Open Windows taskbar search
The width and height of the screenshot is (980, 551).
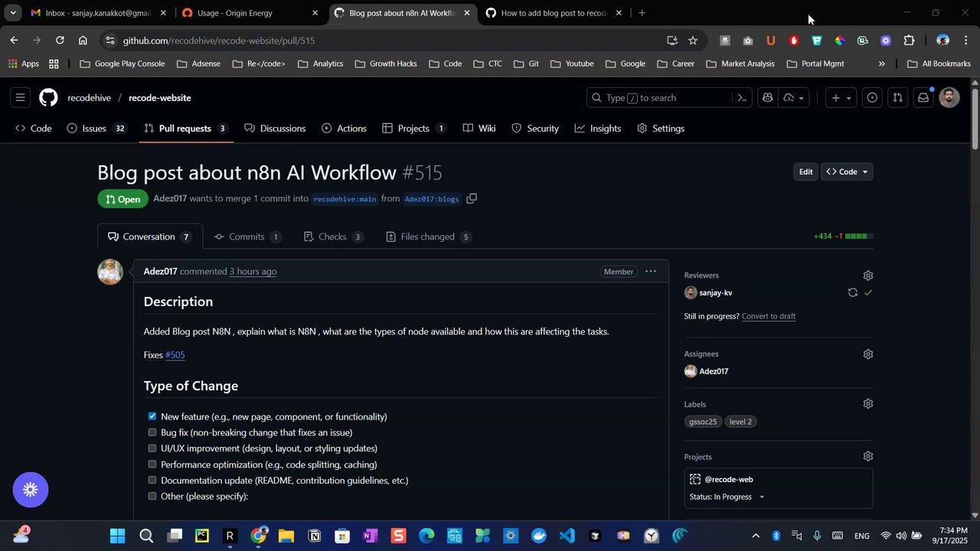[x=146, y=536]
